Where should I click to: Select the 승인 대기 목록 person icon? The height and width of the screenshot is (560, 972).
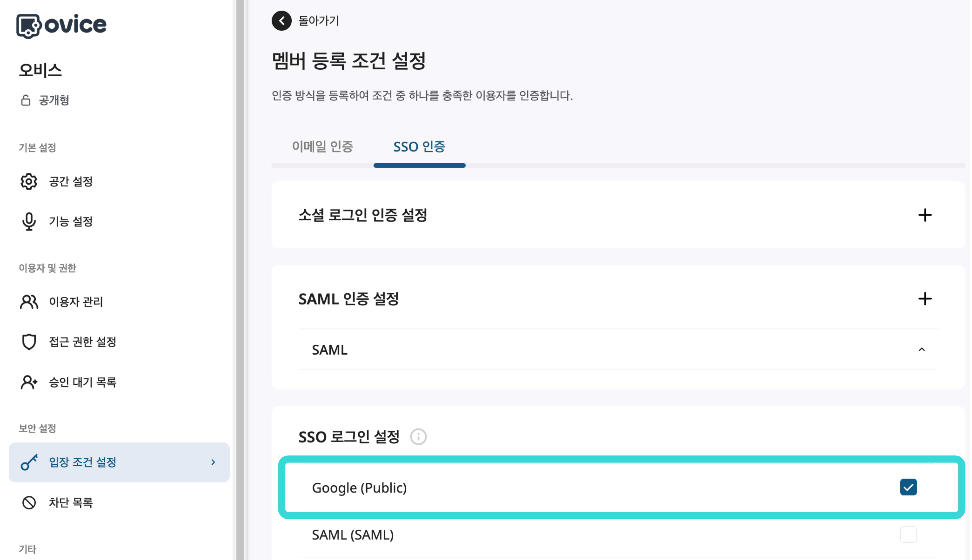pos(28,382)
